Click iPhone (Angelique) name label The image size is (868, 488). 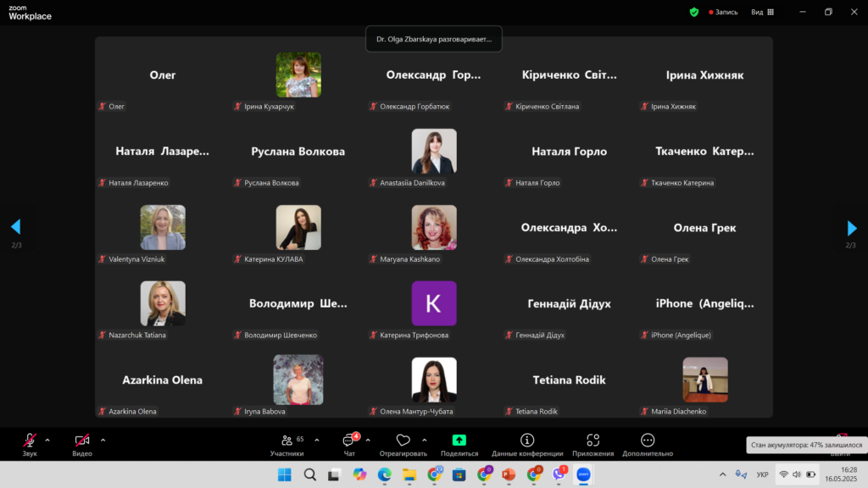coord(681,335)
